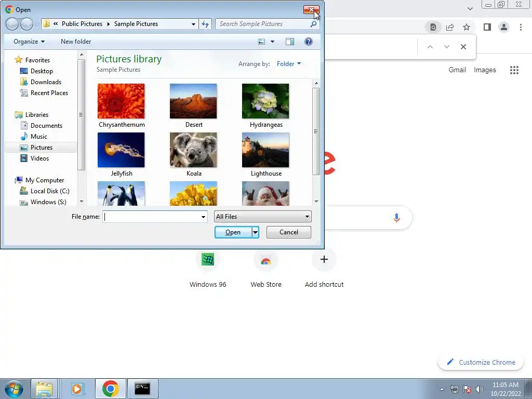Select the Hydrangeas picture

tap(265, 106)
